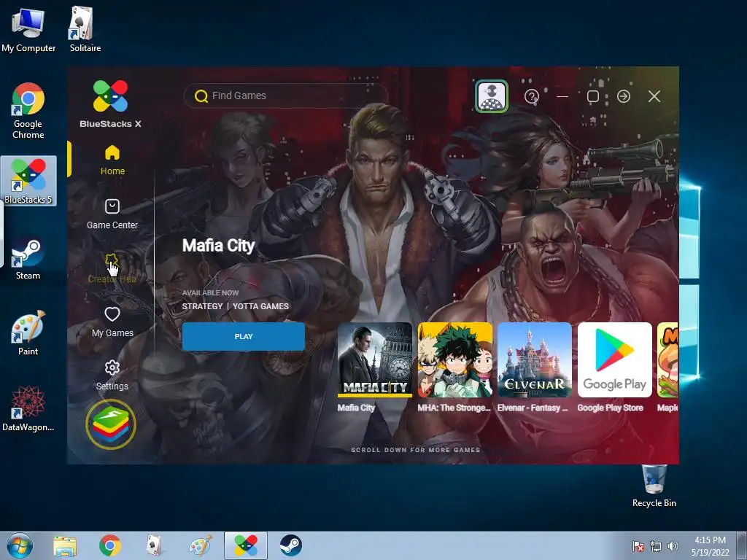Select the MHA: The Strongest thumbnail
This screenshot has width=747, height=560.
coord(455,360)
